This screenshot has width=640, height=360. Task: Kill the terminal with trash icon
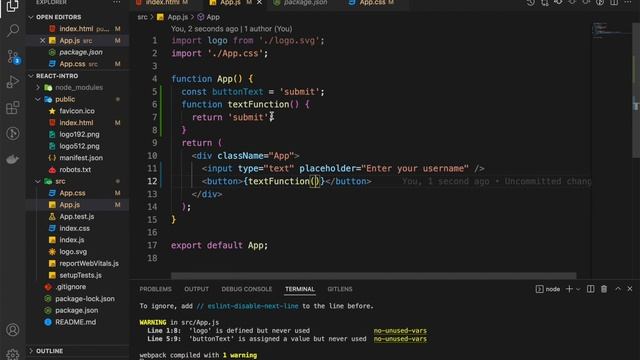(x=604, y=289)
